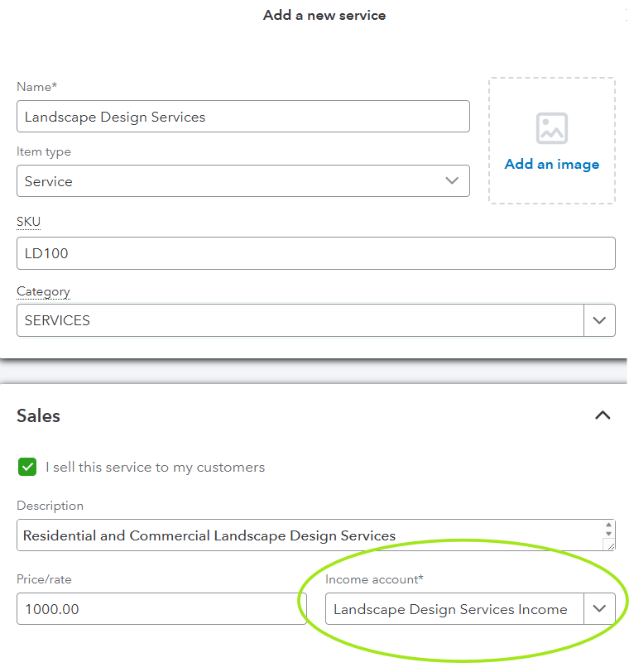Click the SKU field containing LD100
This screenshot has height=672, width=629.
[315, 253]
